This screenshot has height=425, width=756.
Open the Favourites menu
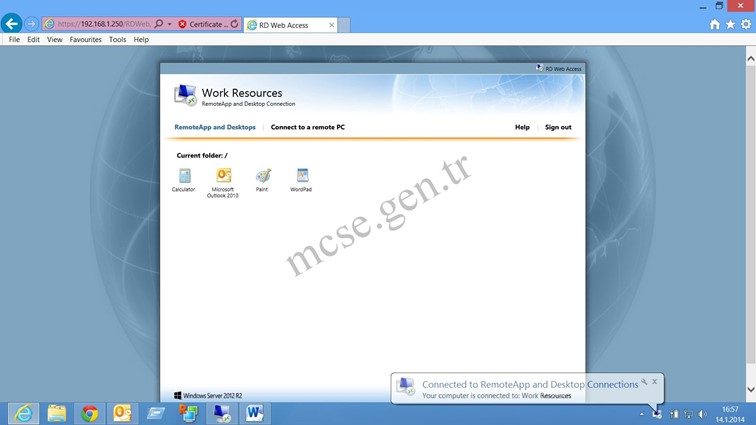85,40
